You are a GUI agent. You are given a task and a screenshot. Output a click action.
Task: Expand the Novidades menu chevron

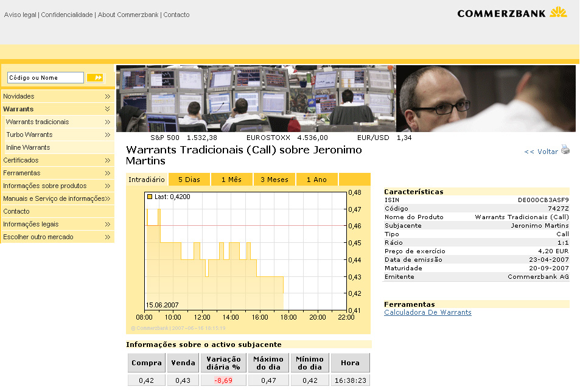(107, 97)
